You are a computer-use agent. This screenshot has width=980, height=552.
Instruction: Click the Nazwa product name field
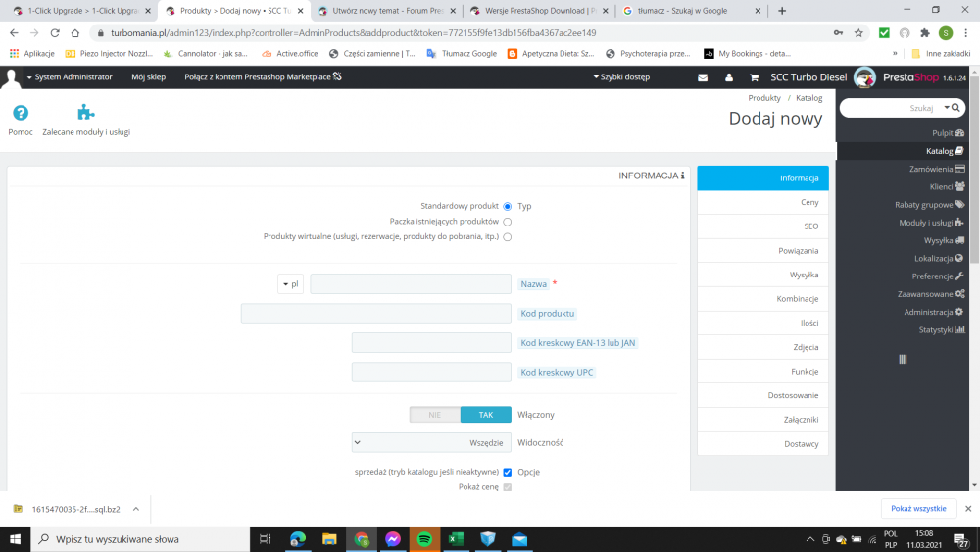click(411, 283)
